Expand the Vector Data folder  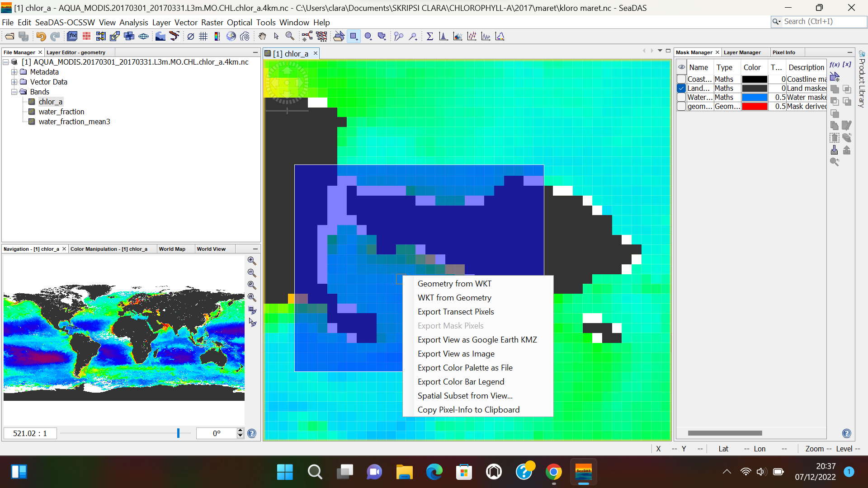[14, 82]
